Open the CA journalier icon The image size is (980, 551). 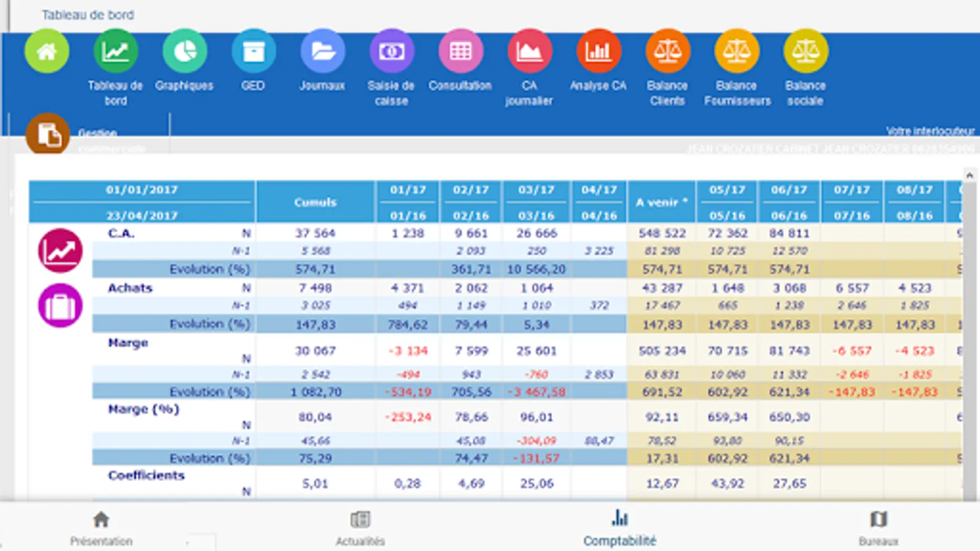pyautogui.click(x=530, y=51)
